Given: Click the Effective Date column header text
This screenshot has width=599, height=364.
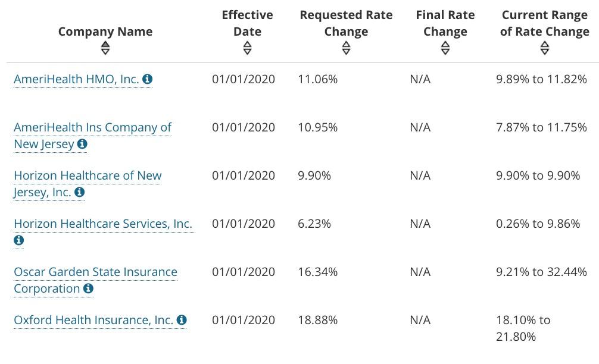Looking at the screenshot, I should click(247, 23).
